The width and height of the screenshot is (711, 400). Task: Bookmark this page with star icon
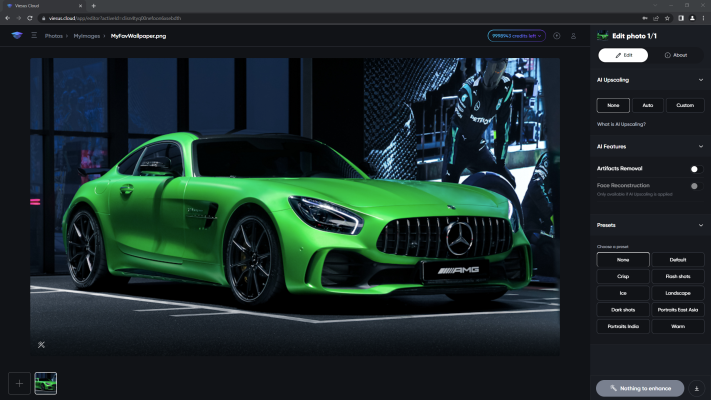tap(667, 18)
